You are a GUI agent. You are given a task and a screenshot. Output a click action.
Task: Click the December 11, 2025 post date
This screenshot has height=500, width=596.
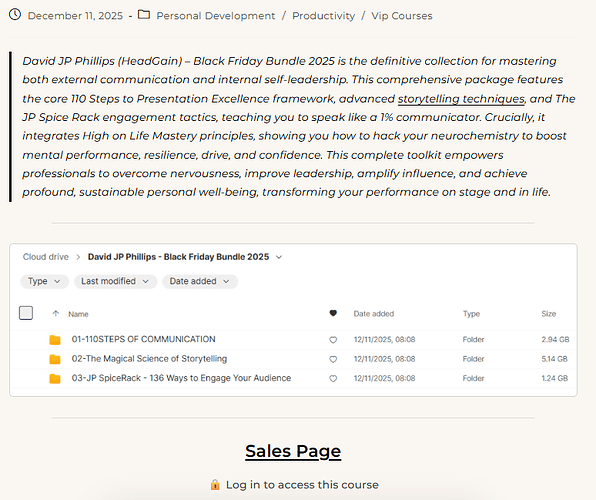(75, 16)
